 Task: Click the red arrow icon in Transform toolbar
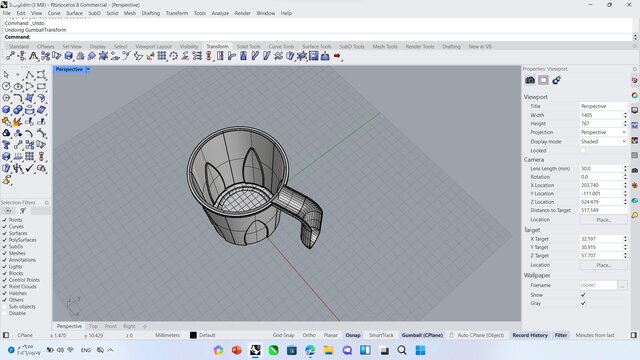pos(337,56)
